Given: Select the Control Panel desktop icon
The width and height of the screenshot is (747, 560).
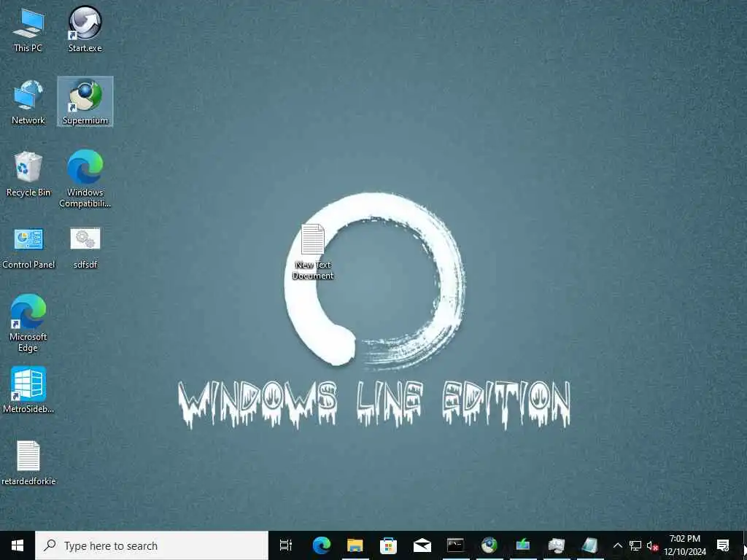Looking at the screenshot, I should coord(28,248).
